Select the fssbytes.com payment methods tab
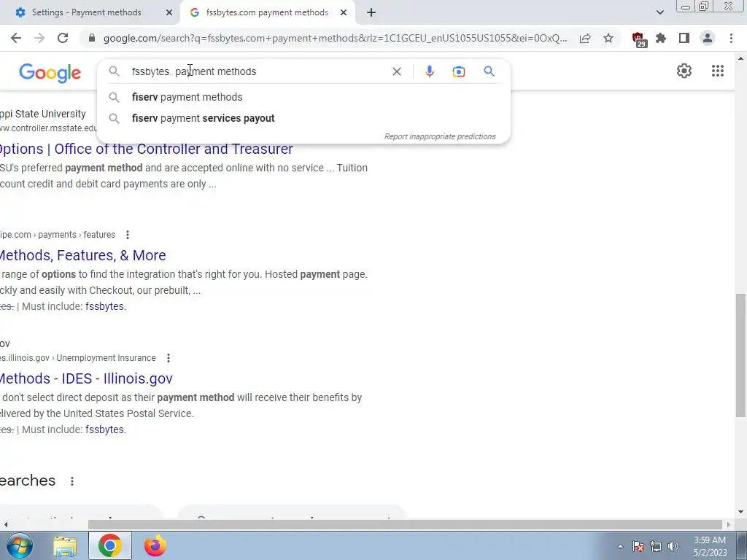747x560 pixels. click(x=266, y=12)
